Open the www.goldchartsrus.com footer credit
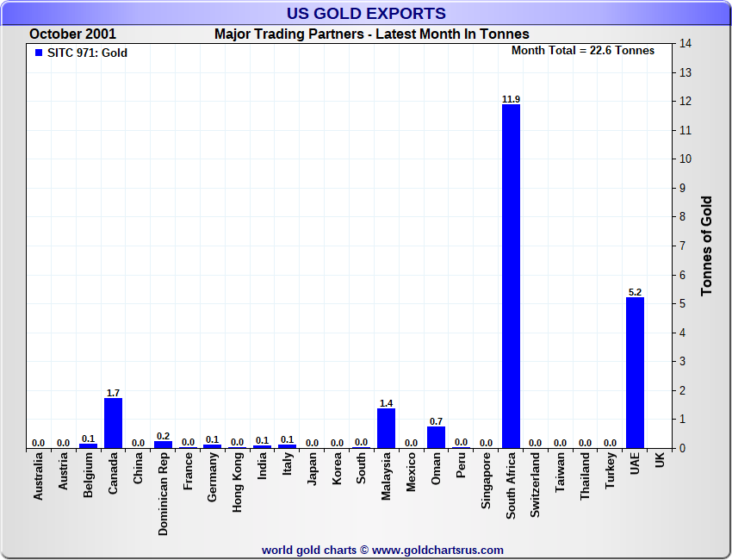Image resolution: width=732 pixels, height=560 pixels. click(x=437, y=551)
